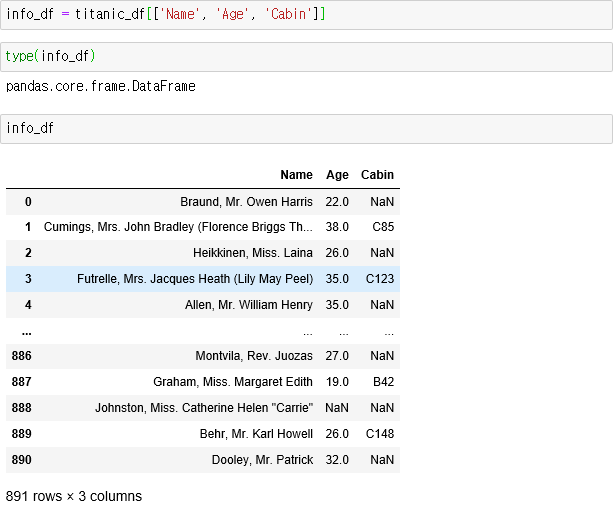Click row index 1
Viewport: 616px width, 510px height.
coord(28,227)
